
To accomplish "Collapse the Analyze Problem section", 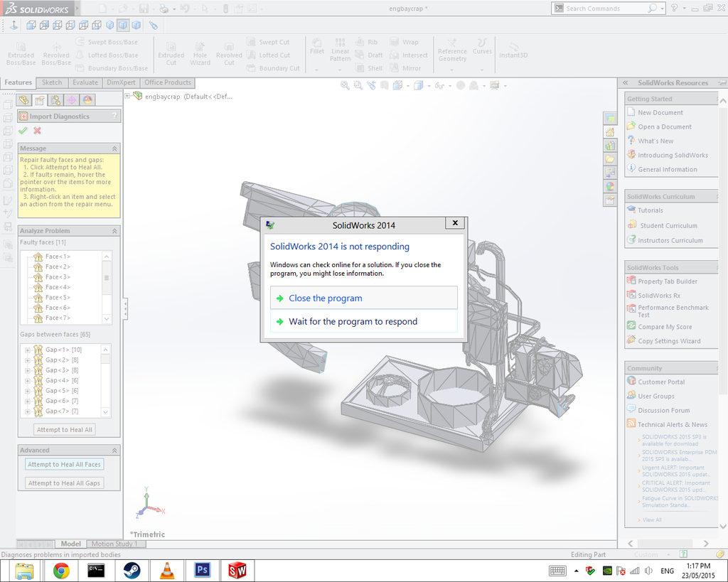I will (x=114, y=231).
